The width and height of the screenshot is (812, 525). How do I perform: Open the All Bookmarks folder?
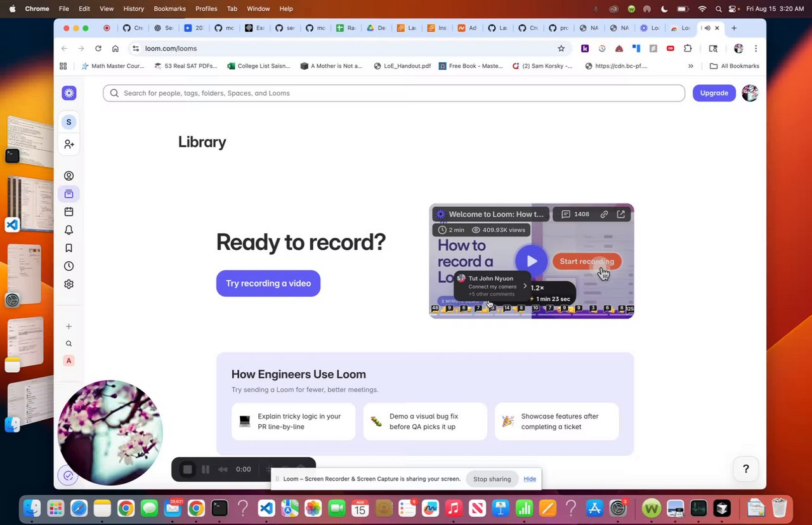coord(734,66)
